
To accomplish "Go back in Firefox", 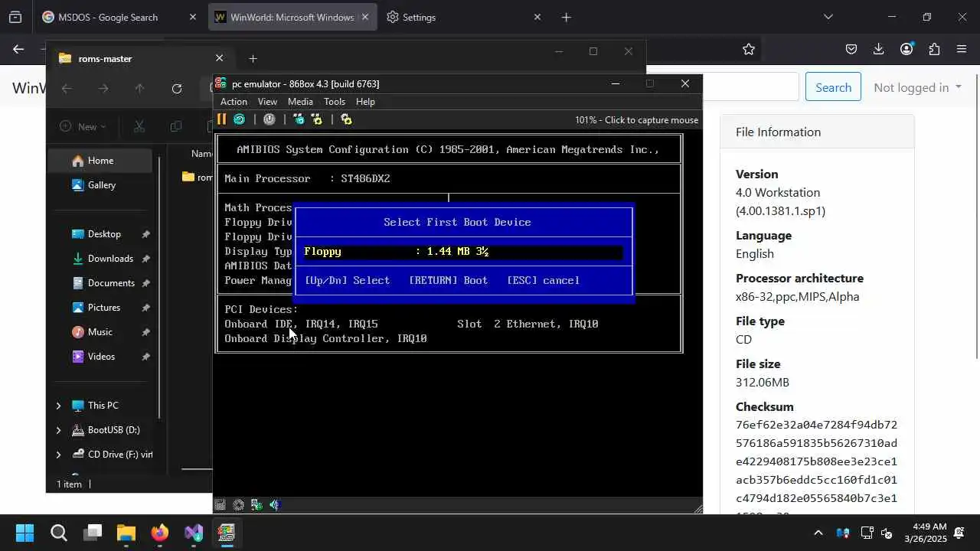I will click(18, 49).
